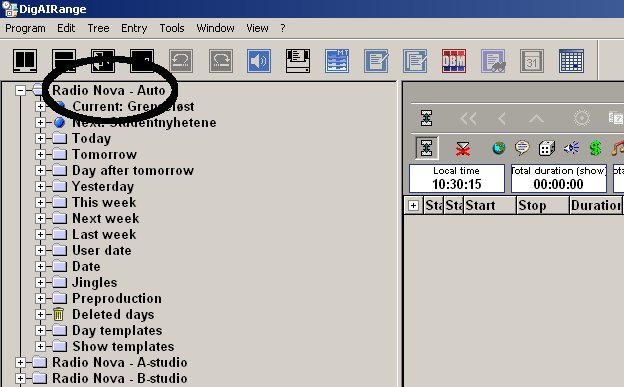Image resolution: width=624 pixels, height=387 pixels.
Task: Click the search binoculars toolbar icon
Action: [493, 61]
